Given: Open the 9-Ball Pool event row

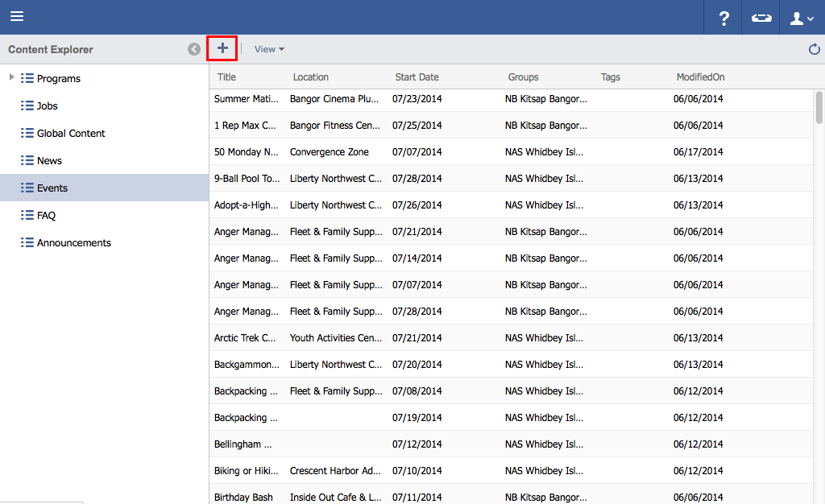Looking at the screenshot, I should [x=246, y=179].
